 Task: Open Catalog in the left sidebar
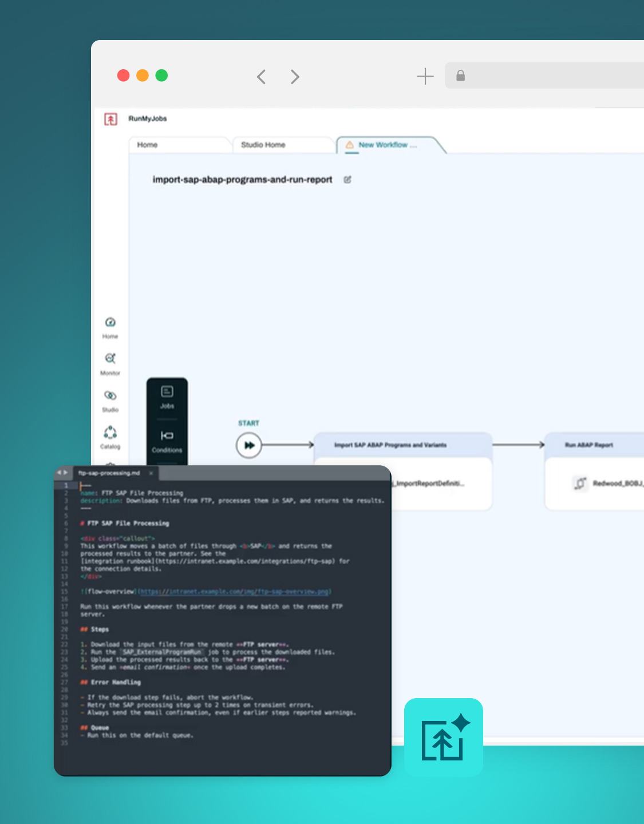(x=110, y=438)
